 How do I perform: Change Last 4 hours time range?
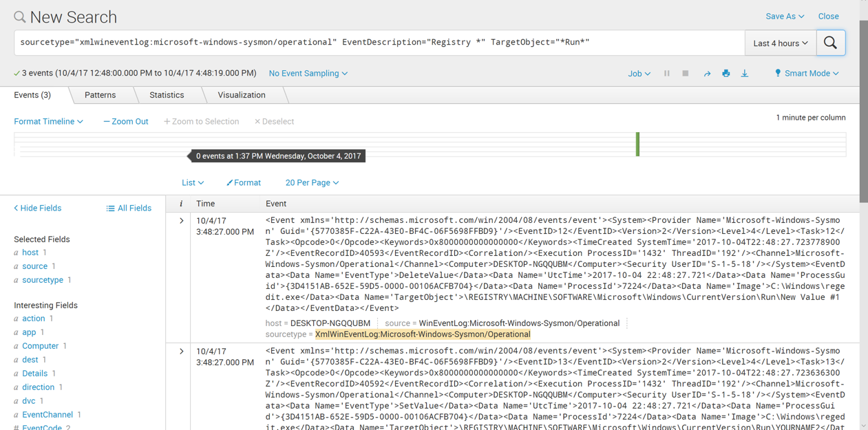pos(781,43)
